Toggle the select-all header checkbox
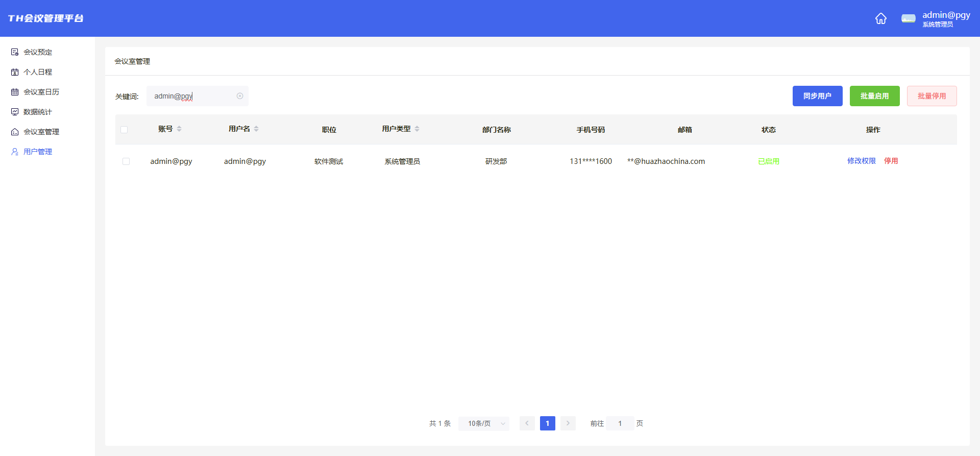The height and width of the screenshot is (456, 980). coord(124,130)
